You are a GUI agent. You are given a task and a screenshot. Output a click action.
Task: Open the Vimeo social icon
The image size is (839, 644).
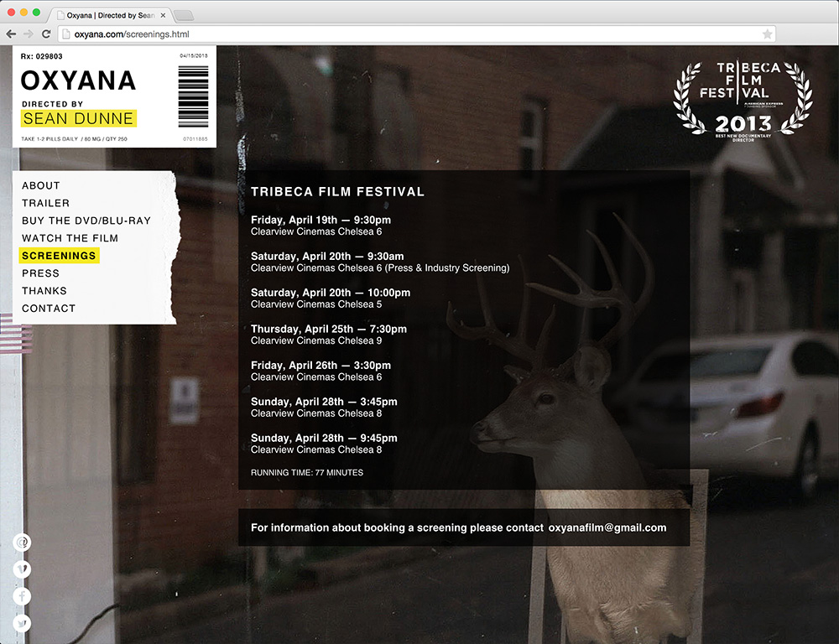[x=23, y=569]
